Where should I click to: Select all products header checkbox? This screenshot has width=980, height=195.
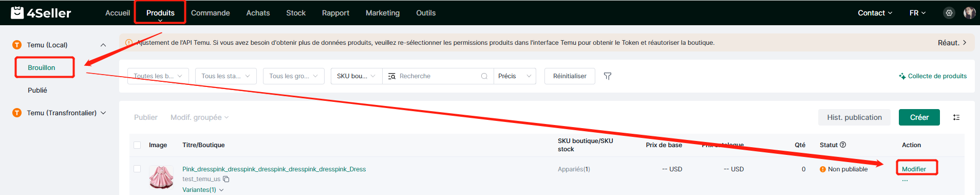137,145
